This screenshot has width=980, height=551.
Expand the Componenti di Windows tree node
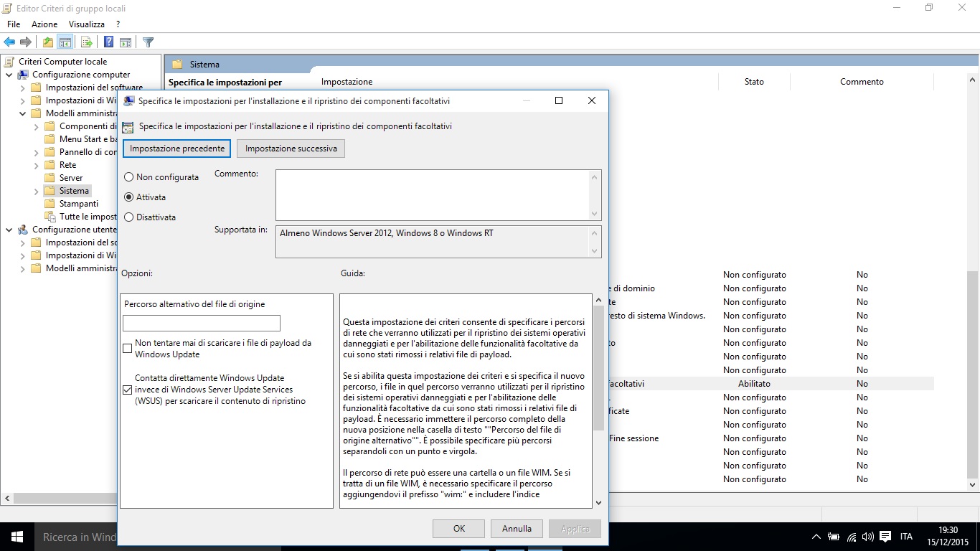click(37, 126)
